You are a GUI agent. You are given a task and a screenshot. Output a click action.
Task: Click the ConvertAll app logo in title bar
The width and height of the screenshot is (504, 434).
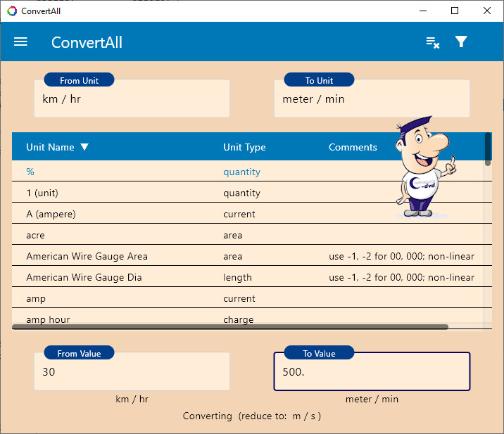tap(12, 11)
